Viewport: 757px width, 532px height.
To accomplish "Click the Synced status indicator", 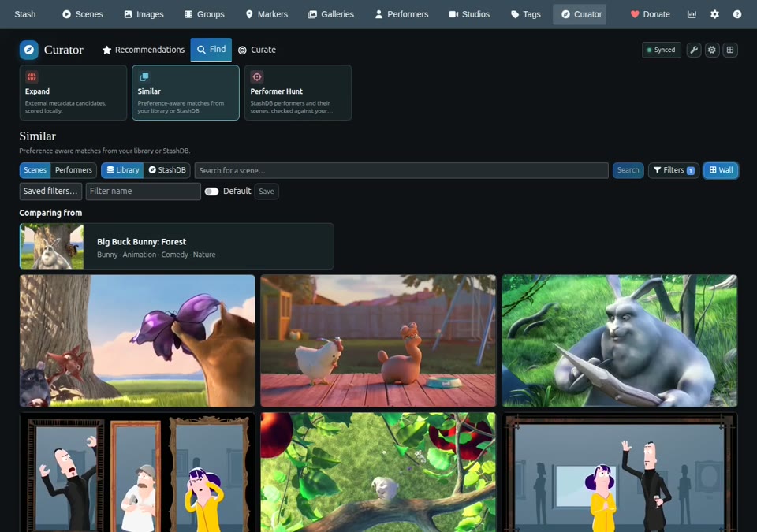I will click(x=661, y=50).
